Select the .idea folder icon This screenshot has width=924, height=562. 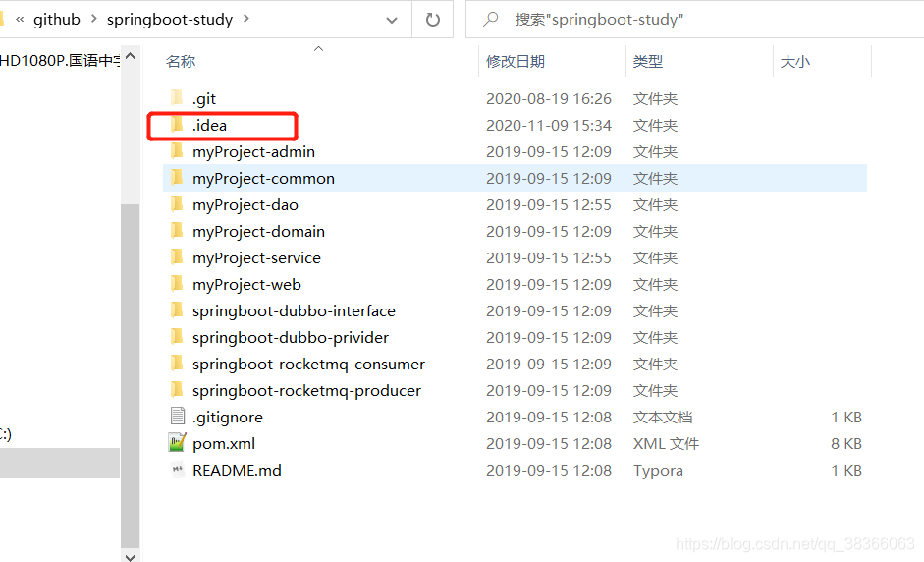tap(177, 125)
